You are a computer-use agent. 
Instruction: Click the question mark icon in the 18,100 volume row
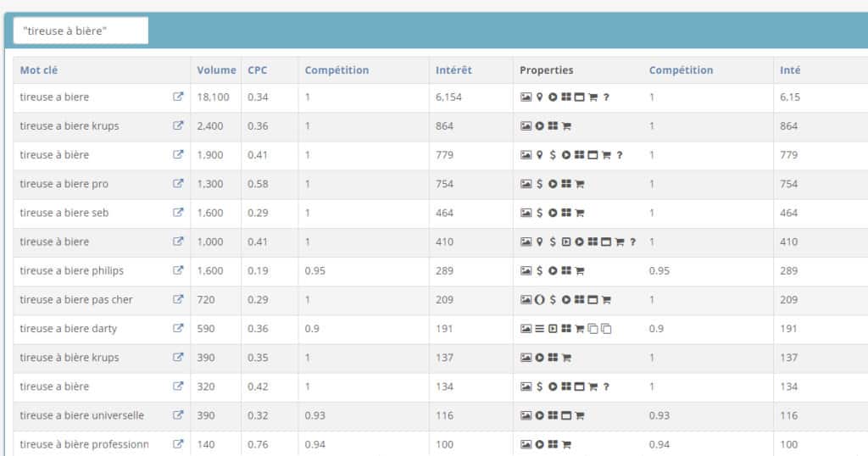tap(606, 97)
